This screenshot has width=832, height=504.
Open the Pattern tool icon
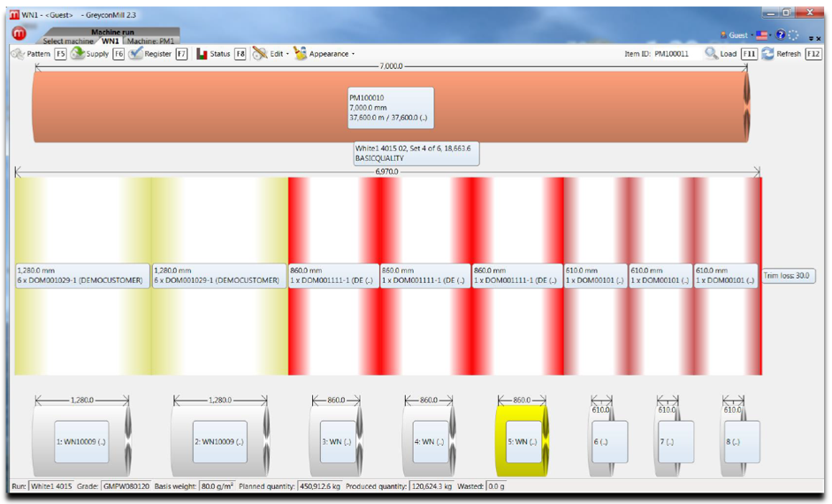pos(18,54)
